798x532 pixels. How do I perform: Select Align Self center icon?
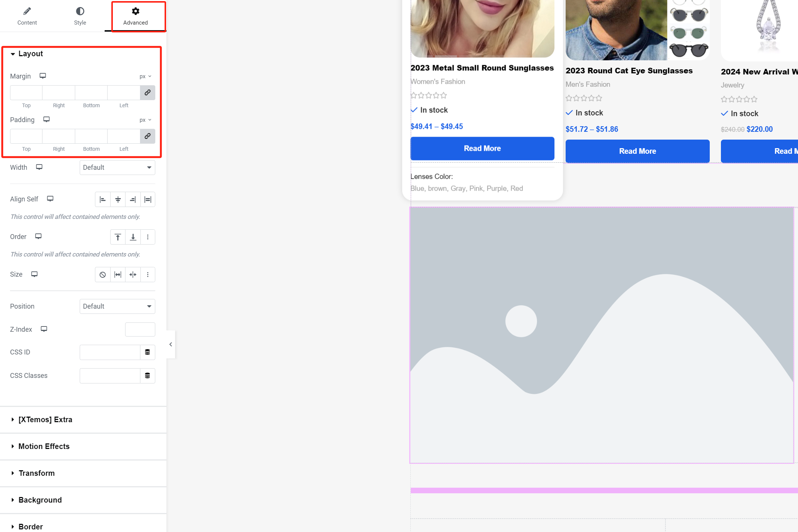pos(118,200)
